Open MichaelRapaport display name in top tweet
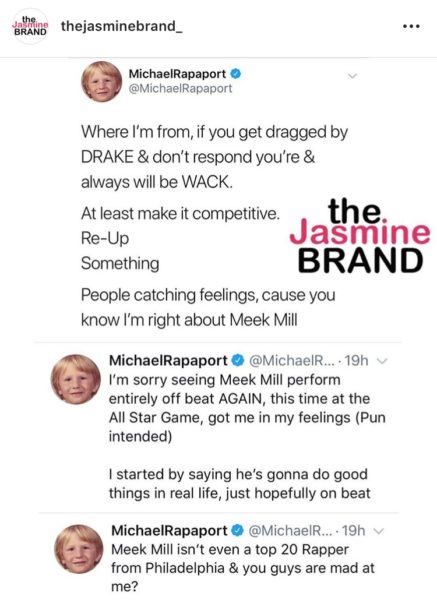This screenshot has height=600, width=437. [178, 73]
